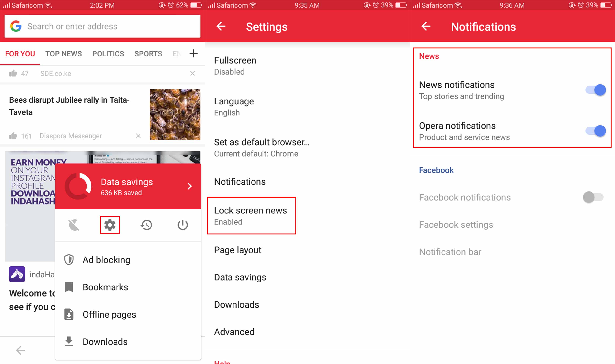This screenshot has height=364, width=615.
Task: Open Data savings in Settings list
Action: tap(307, 277)
